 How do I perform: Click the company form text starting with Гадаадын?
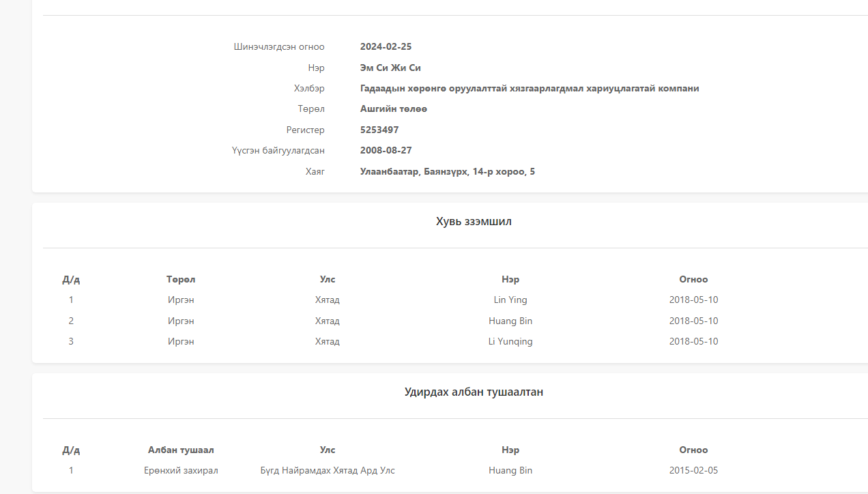pyautogui.click(x=529, y=89)
